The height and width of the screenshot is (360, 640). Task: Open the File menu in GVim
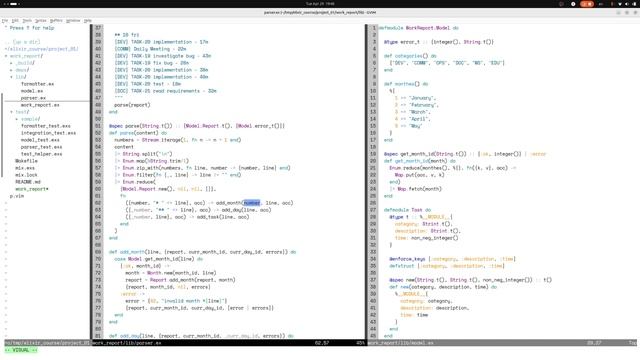point(4,20)
